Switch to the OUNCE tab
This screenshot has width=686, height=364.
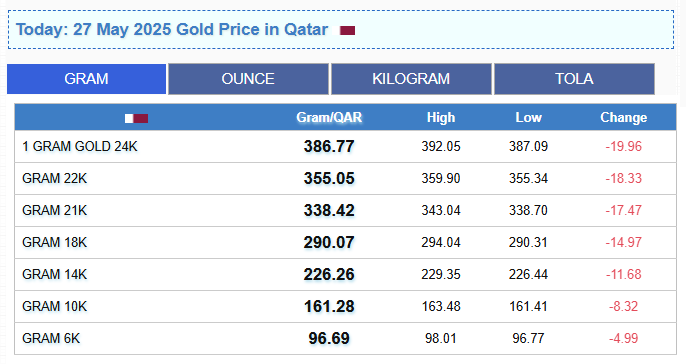(248, 79)
